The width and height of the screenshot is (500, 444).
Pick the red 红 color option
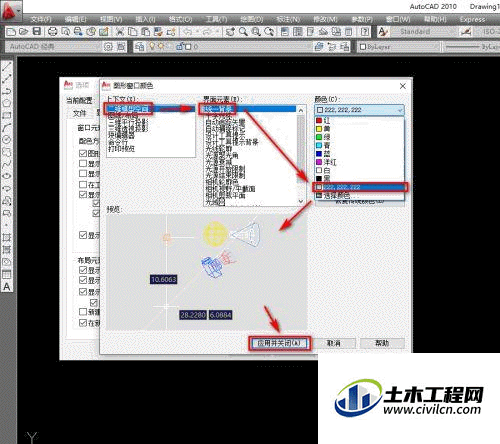point(359,120)
